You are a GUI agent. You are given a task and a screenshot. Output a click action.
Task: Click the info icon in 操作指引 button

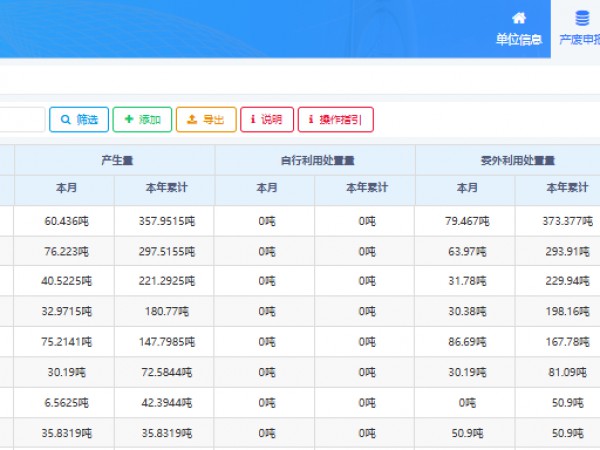pos(311,120)
